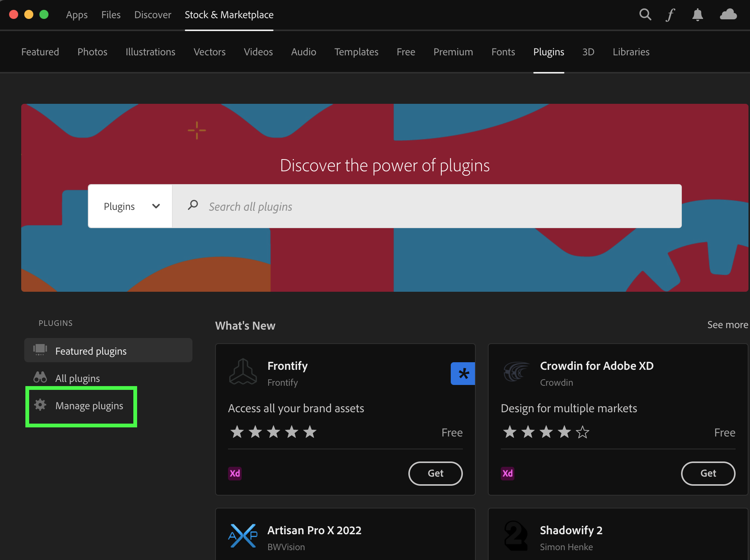
Task: Open the Templates tab
Action: pos(356,52)
